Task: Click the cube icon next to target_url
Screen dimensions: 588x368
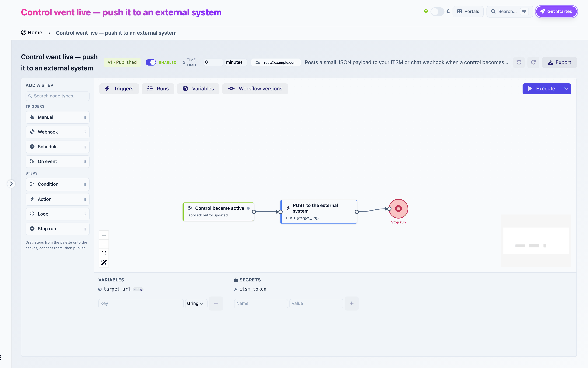Action: pos(100,289)
